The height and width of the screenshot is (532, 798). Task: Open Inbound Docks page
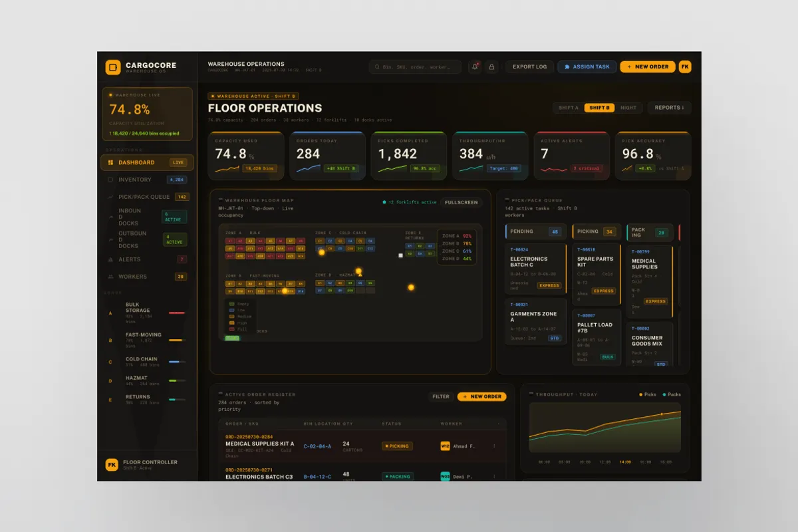coord(147,217)
